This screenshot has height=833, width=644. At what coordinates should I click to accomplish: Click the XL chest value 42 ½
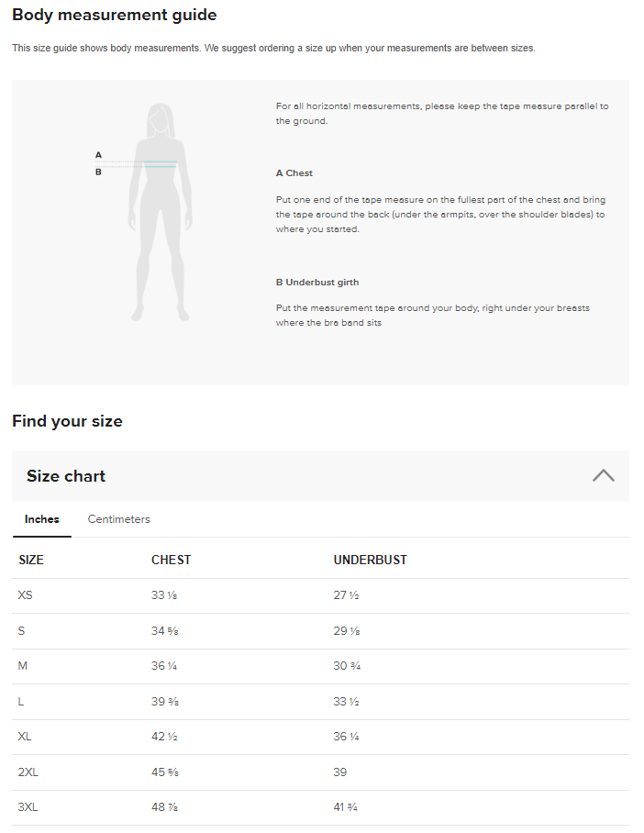pyautogui.click(x=164, y=737)
